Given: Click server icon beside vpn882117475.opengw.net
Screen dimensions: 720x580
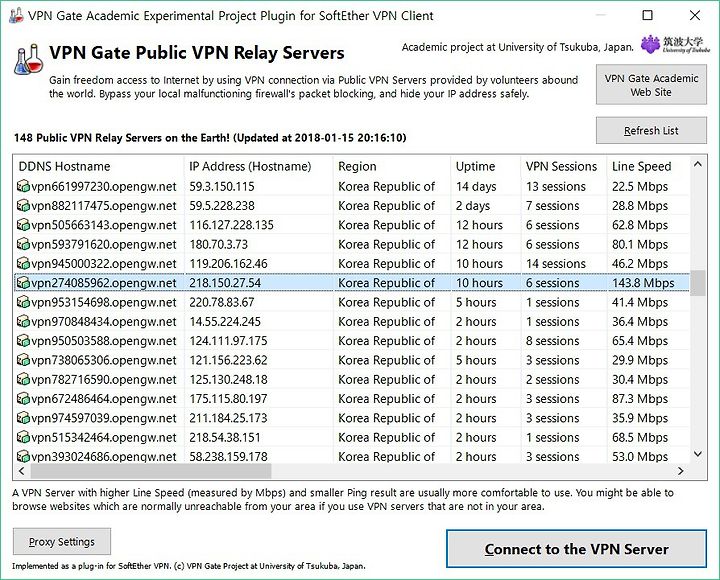Looking at the screenshot, I should (x=23, y=206).
